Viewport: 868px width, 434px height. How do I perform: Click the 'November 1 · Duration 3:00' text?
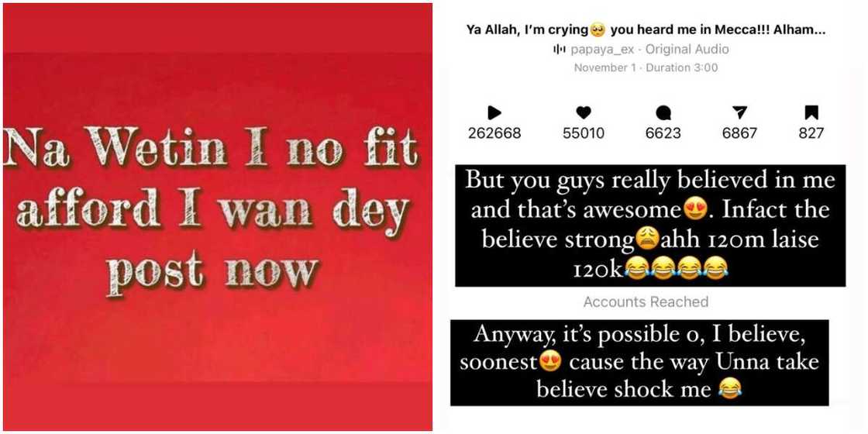point(646,67)
